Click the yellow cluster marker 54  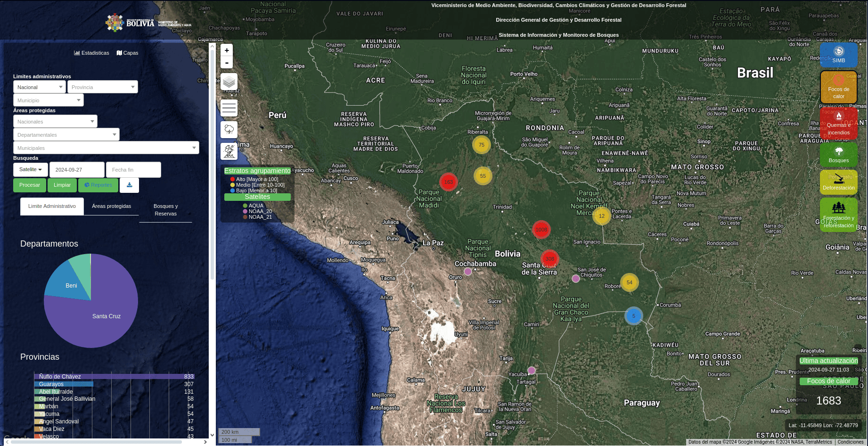(630, 282)
